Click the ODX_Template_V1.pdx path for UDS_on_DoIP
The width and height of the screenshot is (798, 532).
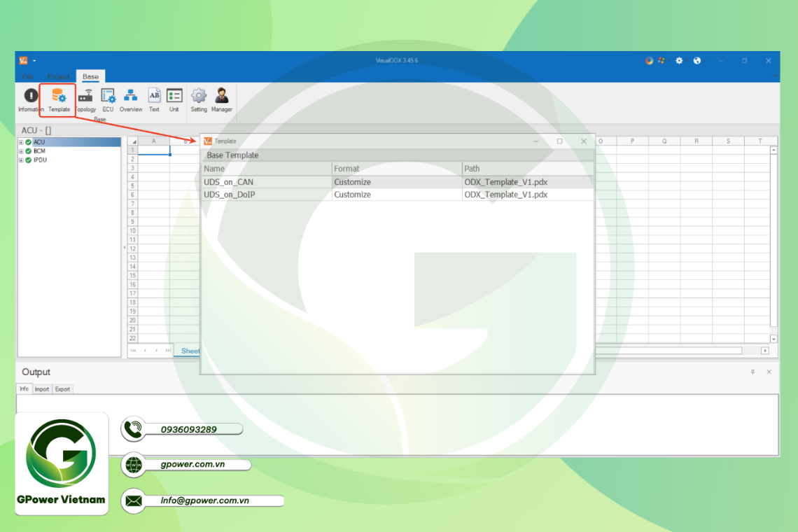(528, 195)
